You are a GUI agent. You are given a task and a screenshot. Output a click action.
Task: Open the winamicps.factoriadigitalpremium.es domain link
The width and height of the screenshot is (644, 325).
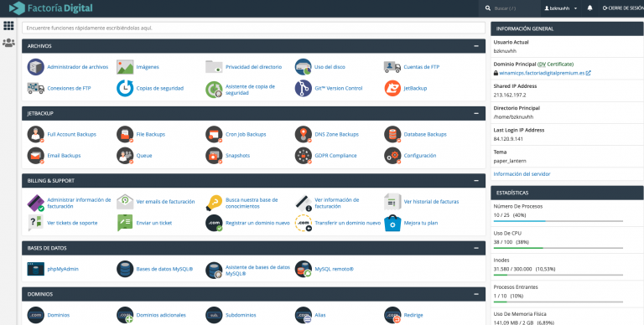coord(542,73)
